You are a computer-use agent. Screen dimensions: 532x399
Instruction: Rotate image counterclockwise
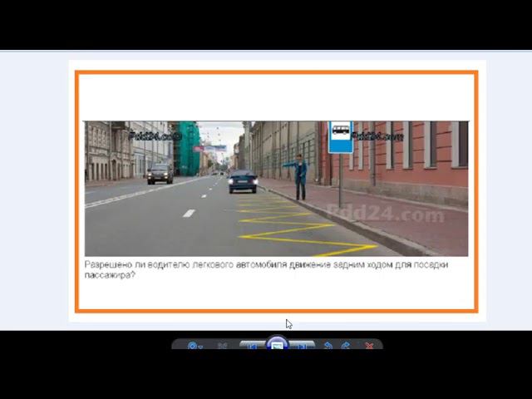328,346
